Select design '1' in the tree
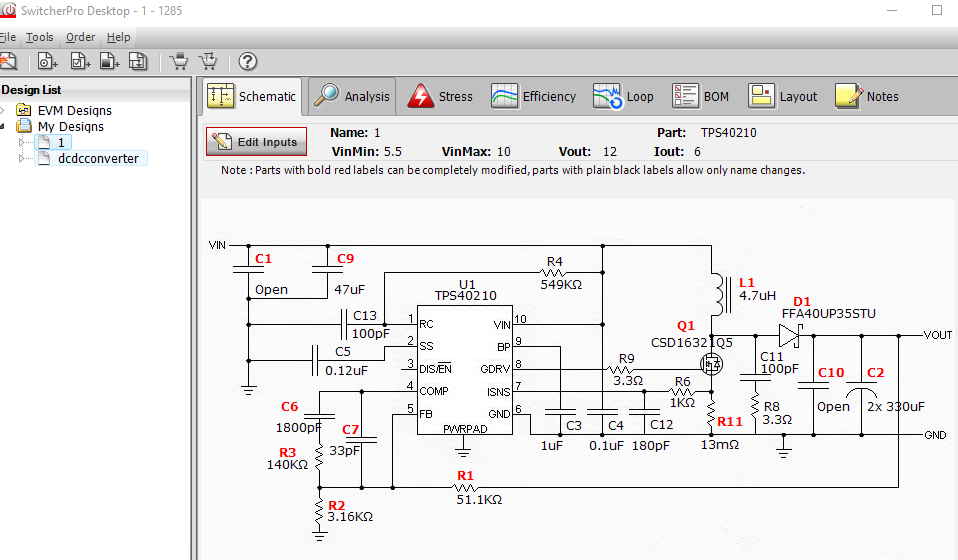 coord(60,142)
